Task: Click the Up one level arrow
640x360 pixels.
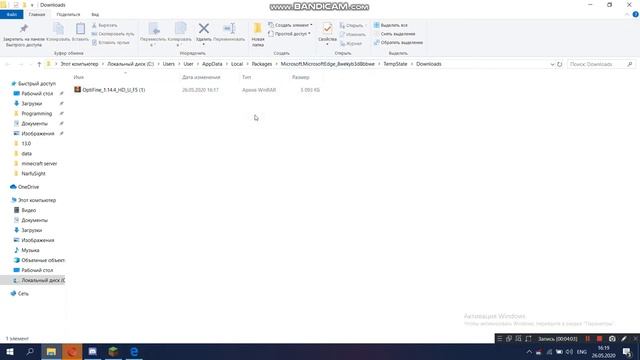Action: (39, 64)
